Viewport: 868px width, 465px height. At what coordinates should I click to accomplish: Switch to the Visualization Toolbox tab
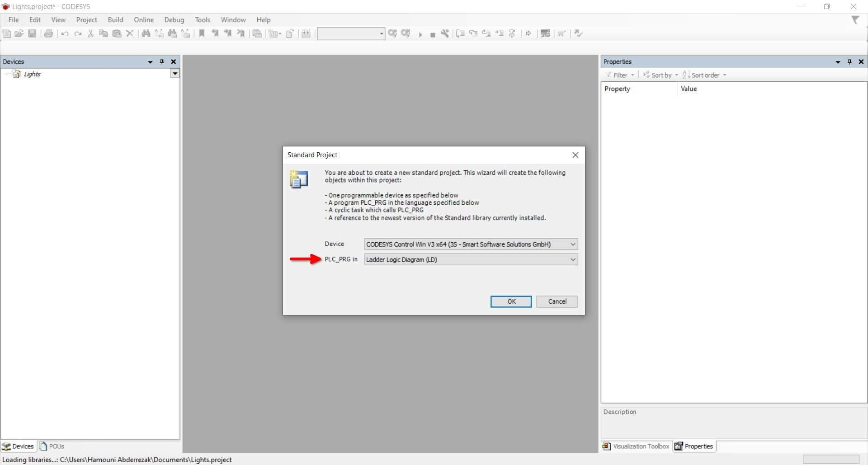click(x=636, y=446)
